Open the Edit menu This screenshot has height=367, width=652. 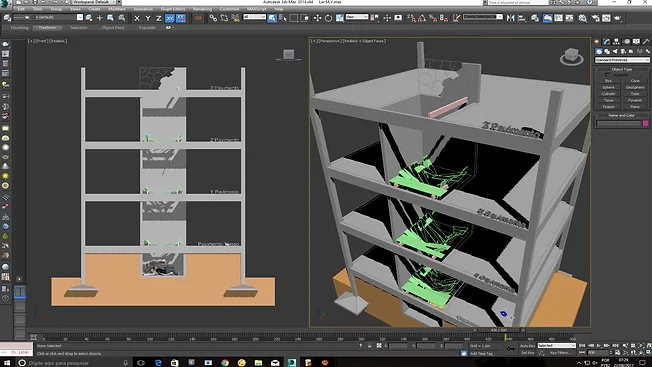[21, 9]
